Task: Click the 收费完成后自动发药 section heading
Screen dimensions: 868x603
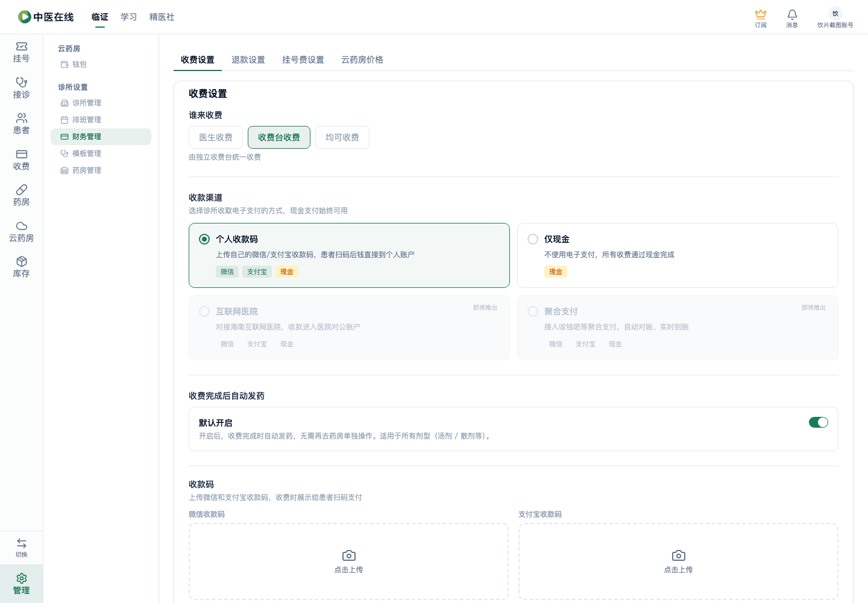Action: point(227,396)
